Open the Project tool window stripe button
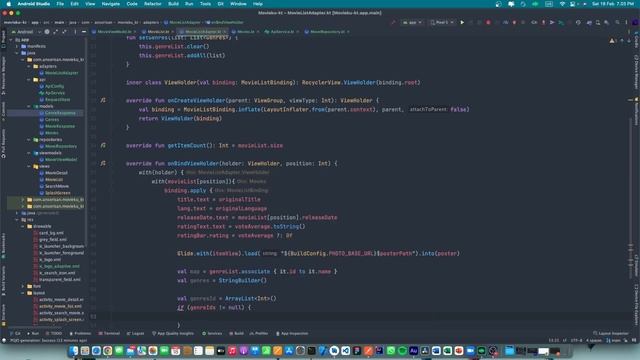Viewport: 640px width, 360px height. (x=4, y=39)
